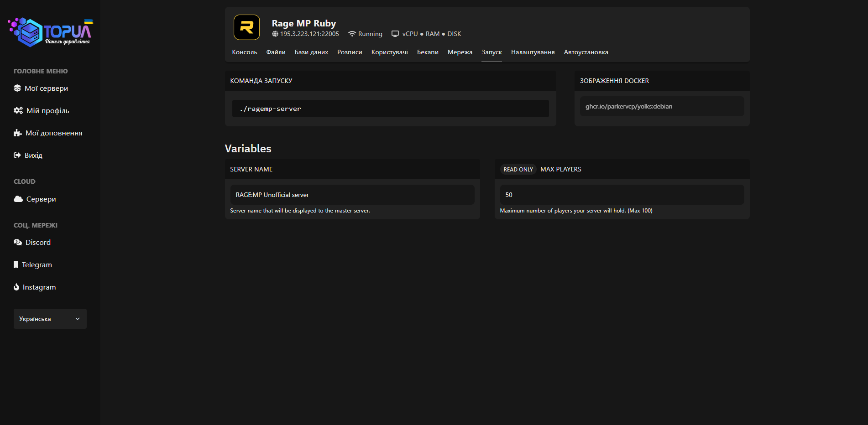868x425 pixels.
Task: Click the server address 195.3.223.121:22005
Action: (309, 34)
